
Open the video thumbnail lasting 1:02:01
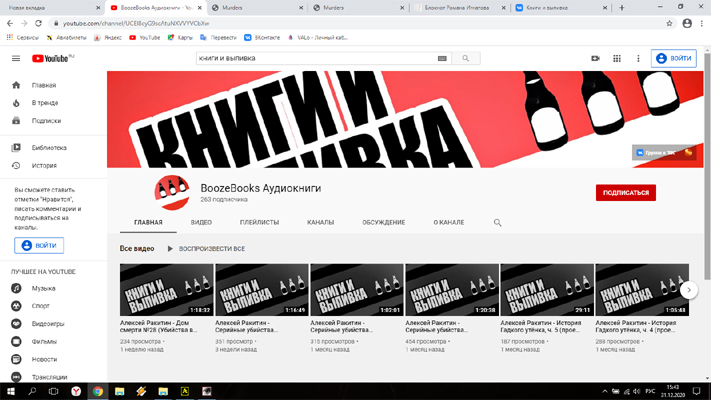click(357, 290)
